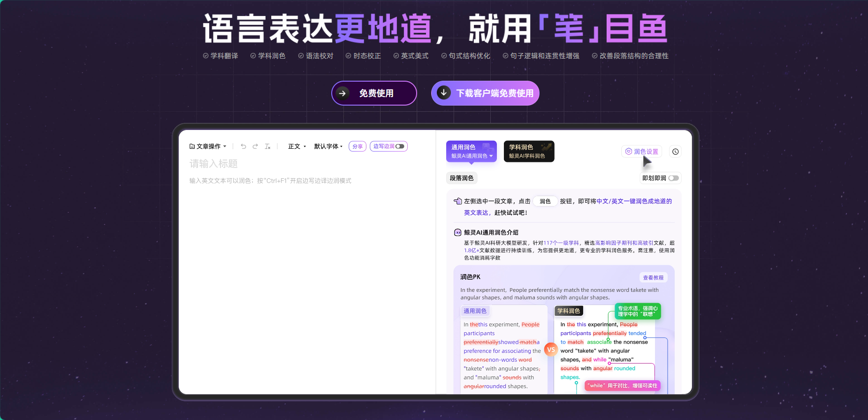Click the arrow icon in 免费使用 button
The width and height of the screenshot is (868, 420).
(x=343, y=93)
